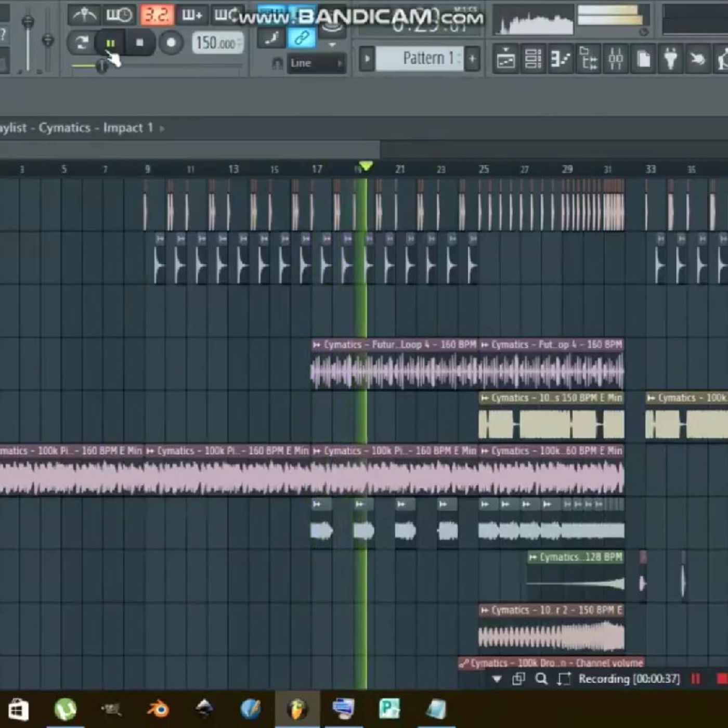The image size is (728, 728).
Task: Toggle the blue link multilink controllers button
Action: [302, 38]
